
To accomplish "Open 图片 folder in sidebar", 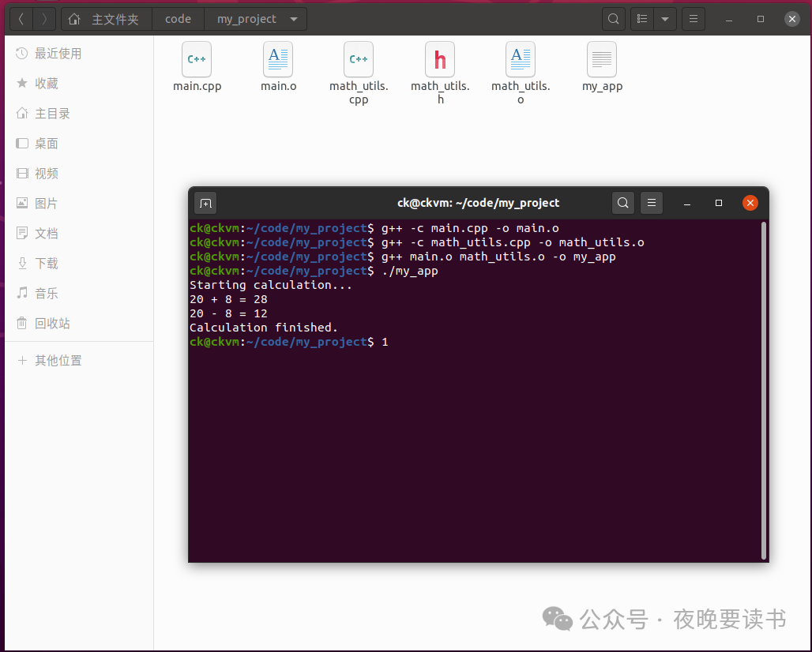I will pos(79,204).
